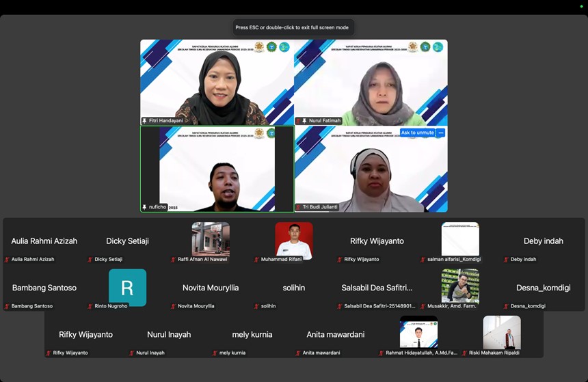This screenshot has width=588, height=382.
Task: Click the Press ESC exit full screen banner
Action: click(x=292, y=27)
